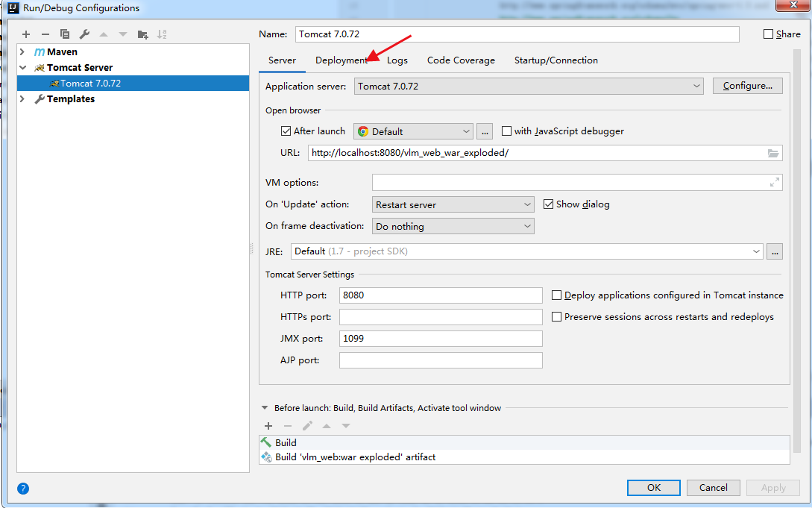812x508 pixels.
Task: Open the Startup/Connection tab
Action: tap(556, 60)
